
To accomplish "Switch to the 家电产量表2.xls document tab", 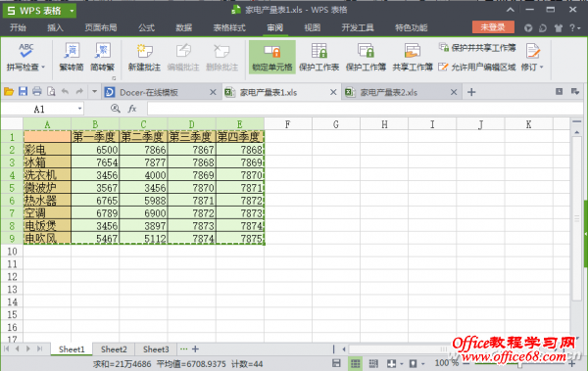I will pos(388,93).
